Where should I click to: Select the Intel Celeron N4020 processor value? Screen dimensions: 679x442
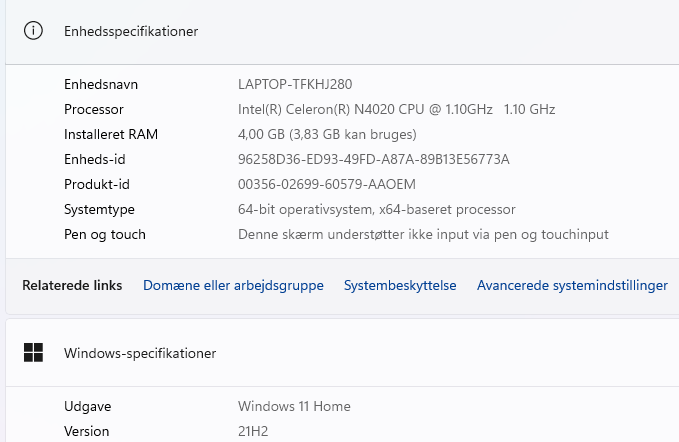pyautogui.click(x=396, y=109)
